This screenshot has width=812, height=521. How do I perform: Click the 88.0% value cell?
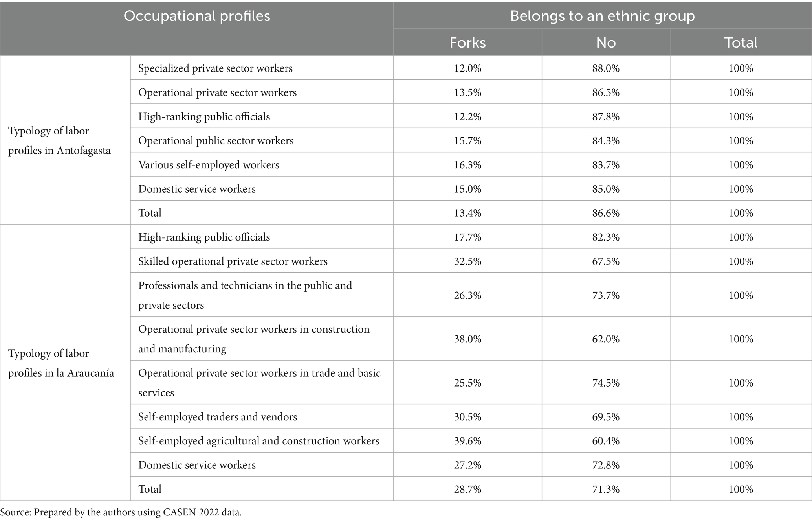606,68
